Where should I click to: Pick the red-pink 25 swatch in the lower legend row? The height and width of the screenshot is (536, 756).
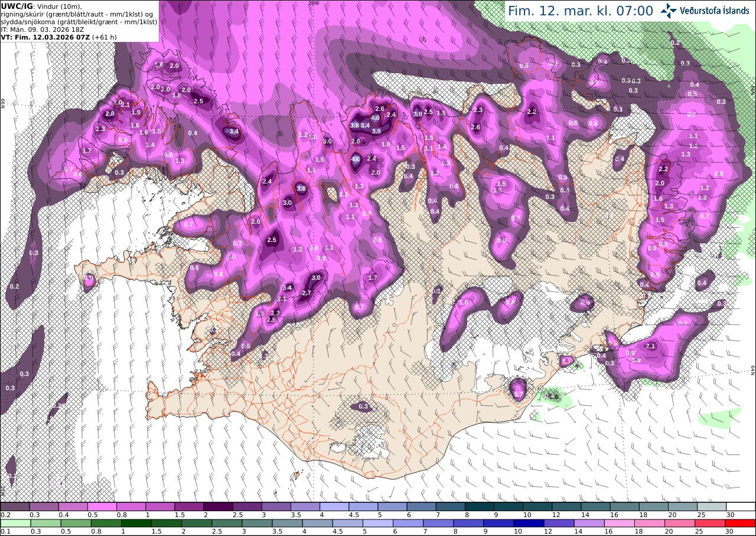(x=711, y=523)
